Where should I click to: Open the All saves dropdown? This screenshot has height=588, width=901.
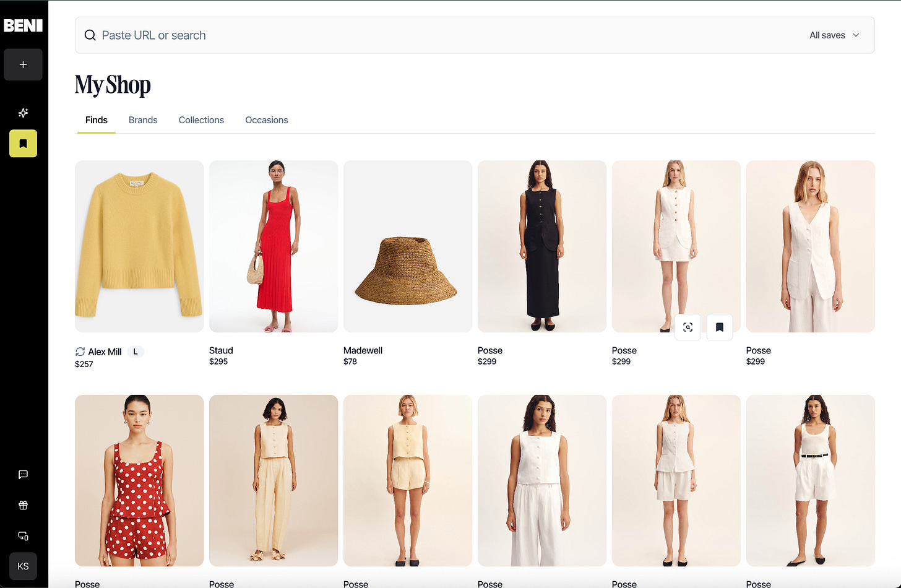[834, 35]
